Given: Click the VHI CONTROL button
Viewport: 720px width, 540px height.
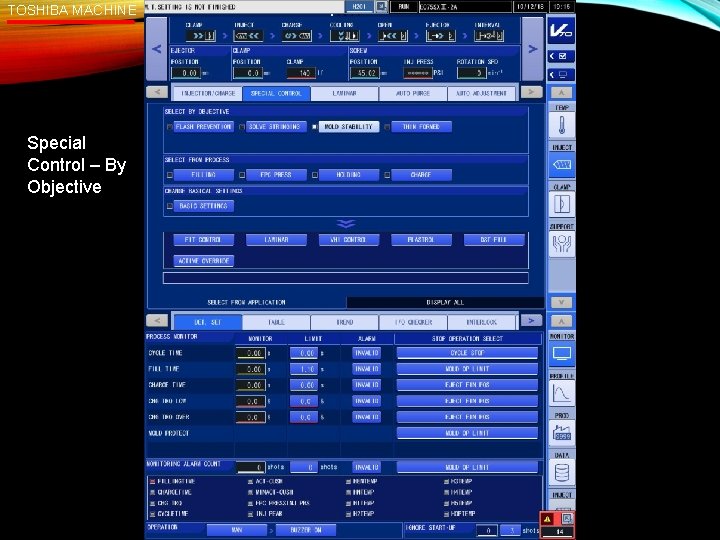Looking at the screenshot, I should click(x=349, y=240).
